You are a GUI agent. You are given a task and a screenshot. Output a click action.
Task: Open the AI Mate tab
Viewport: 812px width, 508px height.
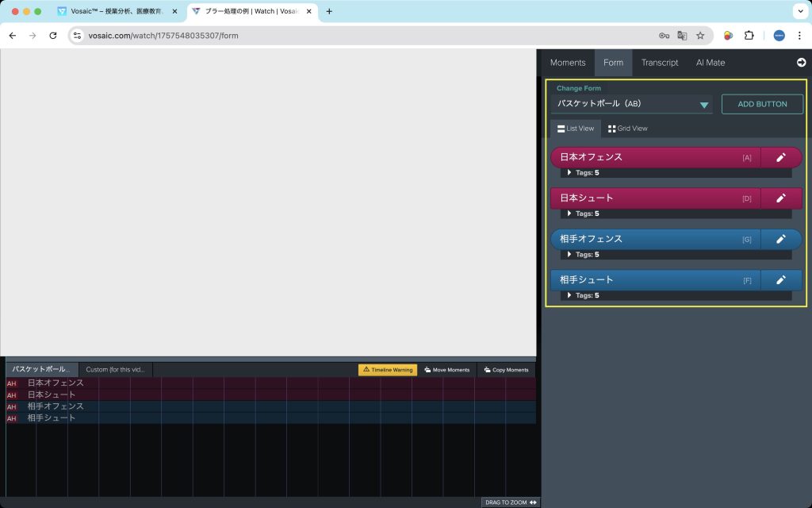pyautogui.click(x=710, y=63)
